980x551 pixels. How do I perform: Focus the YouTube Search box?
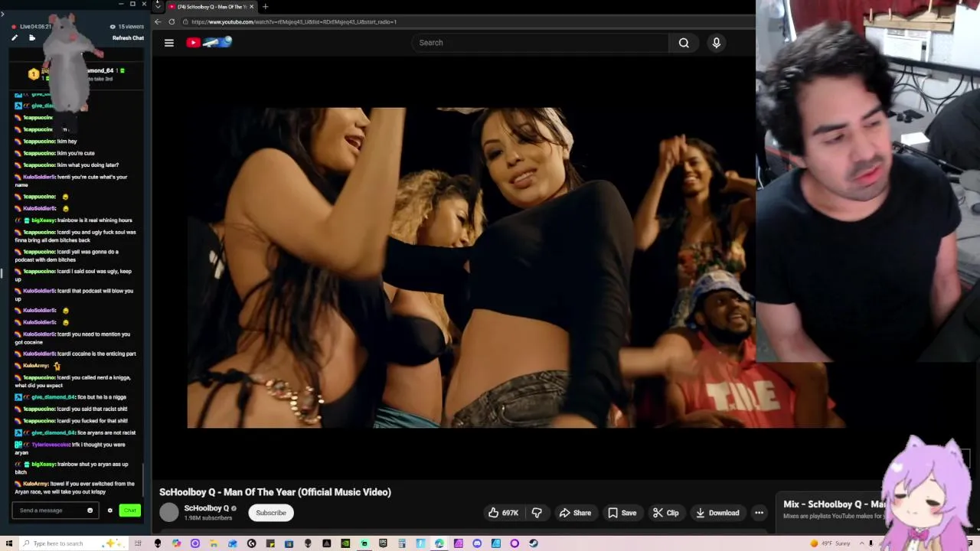(x=541, y=43)
